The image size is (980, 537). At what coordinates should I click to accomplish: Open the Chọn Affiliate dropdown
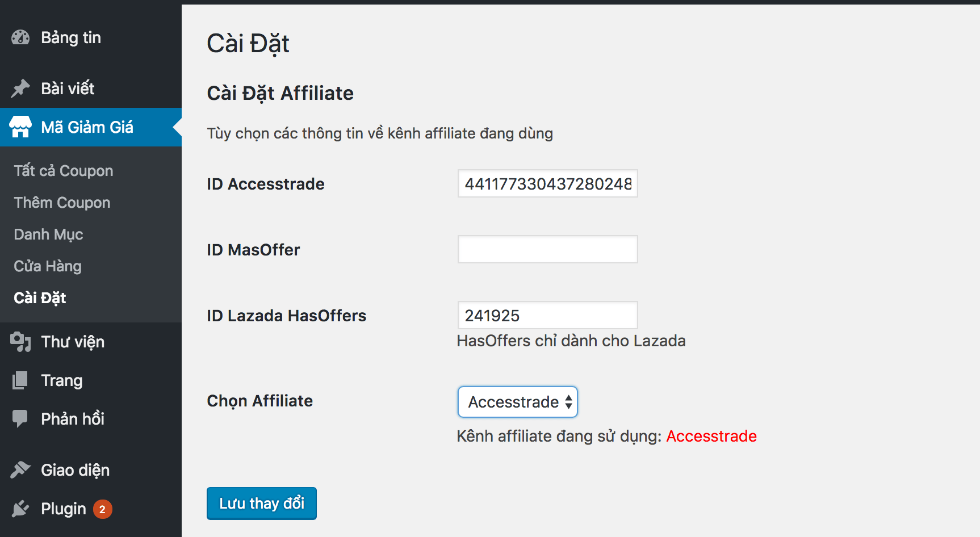click(518, 402)
